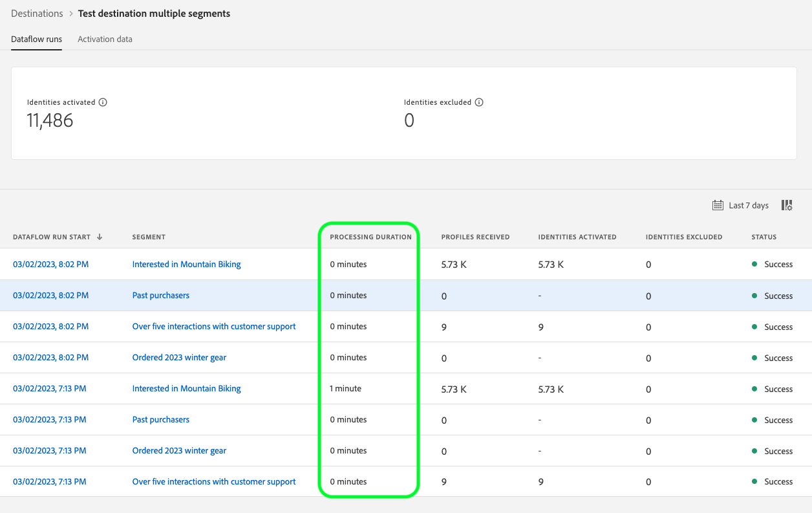Select the 1 minute processing duration cell

tap(346, 388)
